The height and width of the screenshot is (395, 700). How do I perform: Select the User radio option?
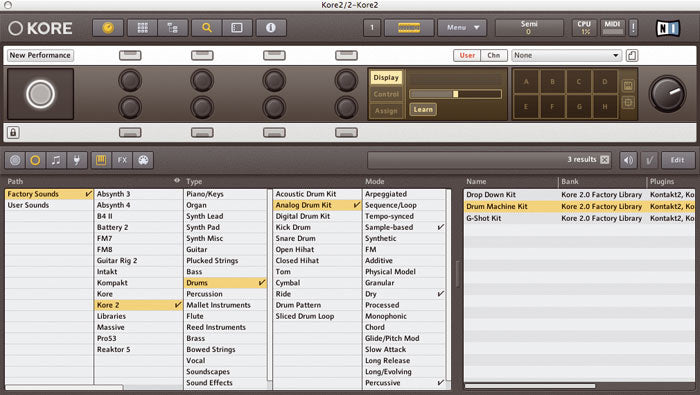pyautogui.click(x=467, y=55)
